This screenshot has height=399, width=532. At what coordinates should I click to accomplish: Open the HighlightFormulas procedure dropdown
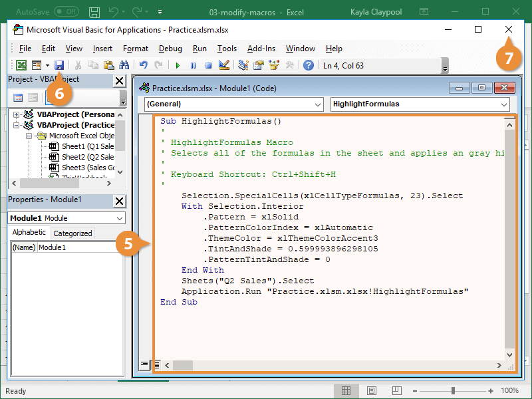click(503, 104)
